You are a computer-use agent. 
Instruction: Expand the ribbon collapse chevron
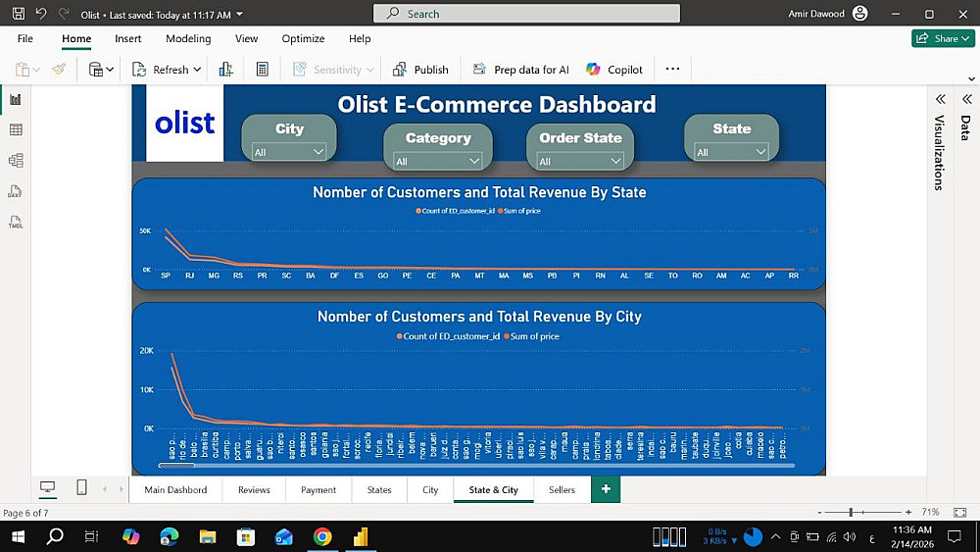(x=971, y=78)
